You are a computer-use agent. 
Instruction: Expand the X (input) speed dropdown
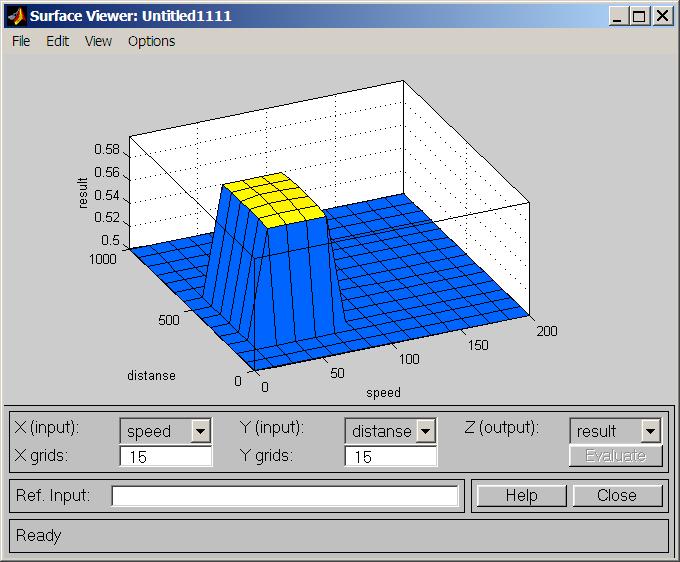pyautogui.click(x=200, y=431)
